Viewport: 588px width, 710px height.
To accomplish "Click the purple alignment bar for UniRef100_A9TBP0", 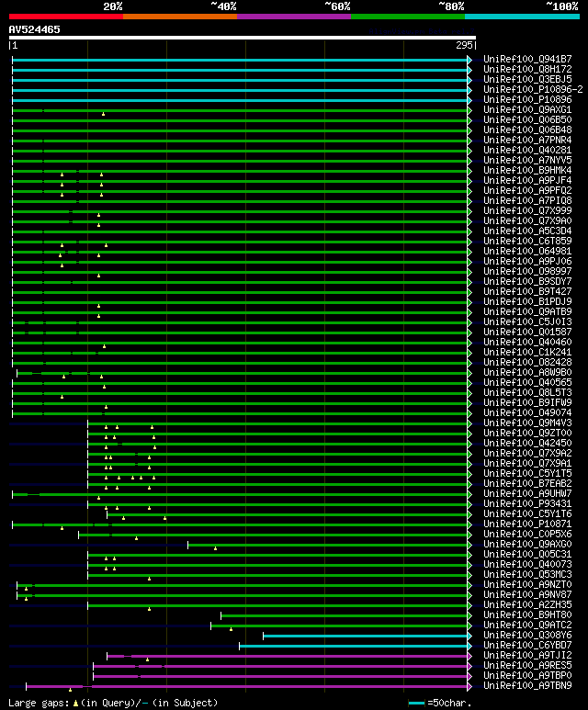I will point(280,677).
